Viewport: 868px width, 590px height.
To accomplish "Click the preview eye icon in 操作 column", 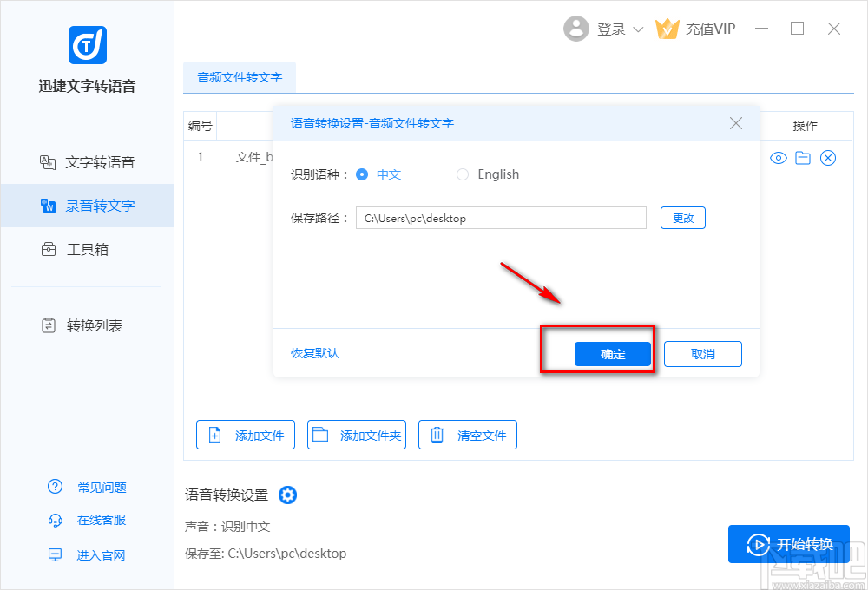I will 779,158.
